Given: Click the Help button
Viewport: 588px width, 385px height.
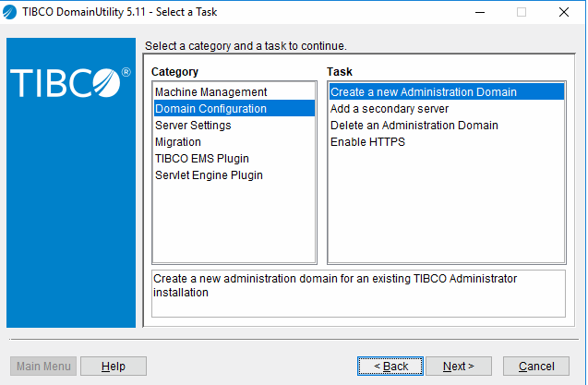Looking at the screenshot, I should click(114, 367).
